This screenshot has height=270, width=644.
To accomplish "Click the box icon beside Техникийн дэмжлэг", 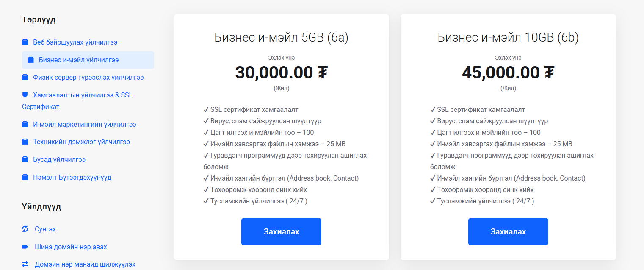I will coord(25,142).
